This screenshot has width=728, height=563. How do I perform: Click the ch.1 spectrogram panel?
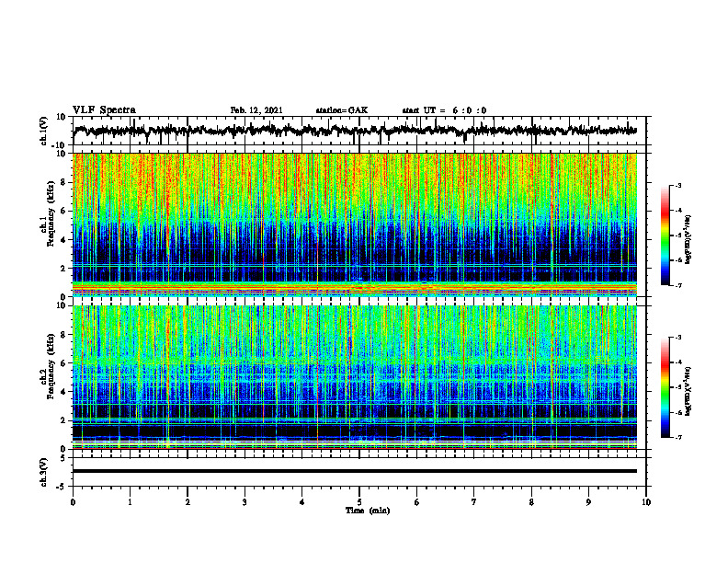coord(355,224)
